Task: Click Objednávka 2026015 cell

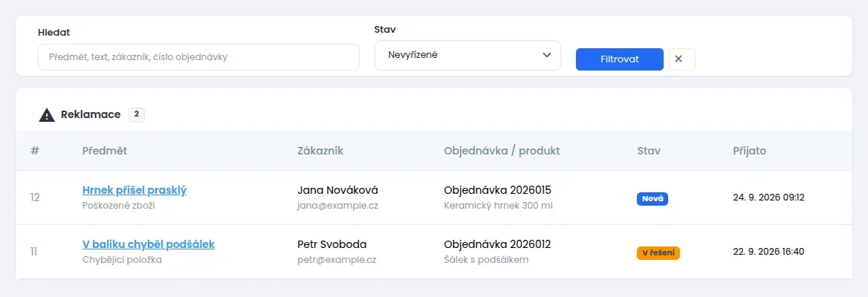Action: tap(498, 190)
